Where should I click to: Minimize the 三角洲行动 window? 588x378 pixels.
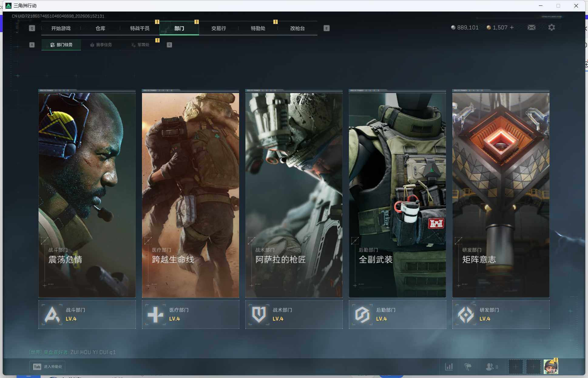[x=541, y=5]
